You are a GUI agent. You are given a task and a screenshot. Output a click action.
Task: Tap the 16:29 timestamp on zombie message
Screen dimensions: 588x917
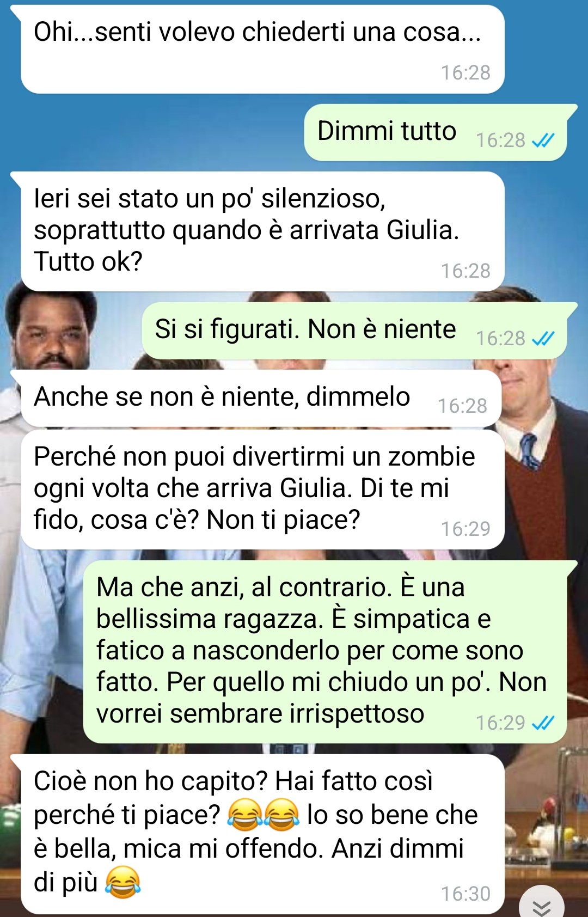(x=465, y=529)
